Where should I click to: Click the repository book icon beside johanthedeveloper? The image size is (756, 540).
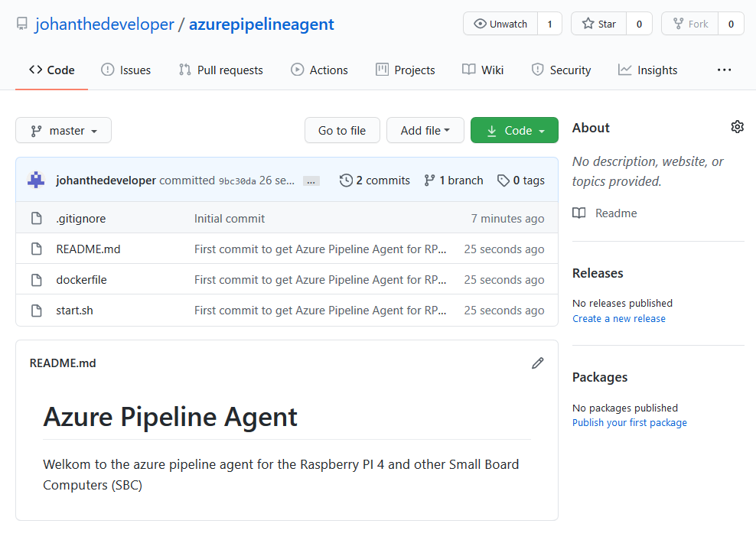tap(22, 24)
